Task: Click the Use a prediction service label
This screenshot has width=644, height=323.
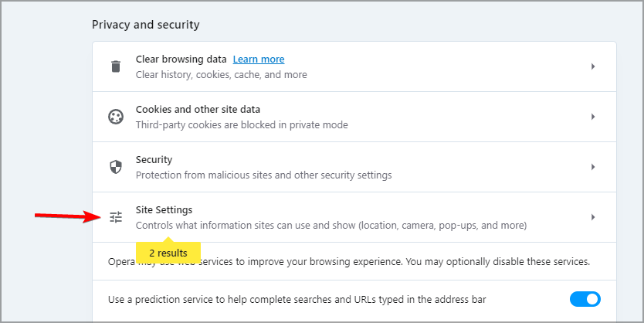Action: click(x=297, y=300)
